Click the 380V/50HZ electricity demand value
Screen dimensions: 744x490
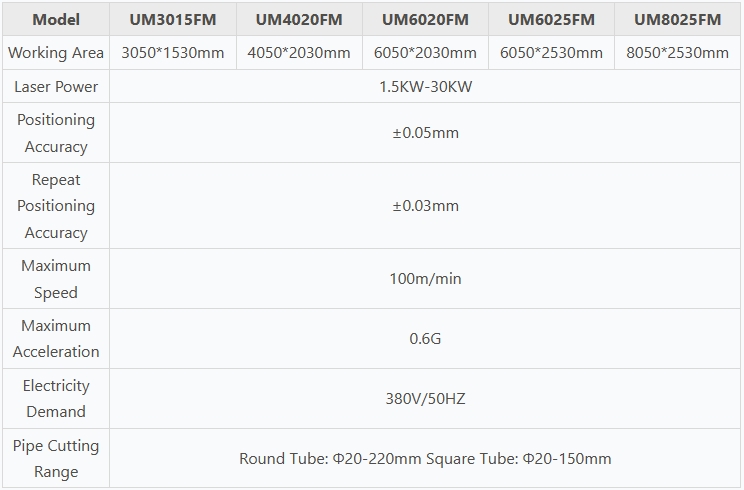coord(425,399)
